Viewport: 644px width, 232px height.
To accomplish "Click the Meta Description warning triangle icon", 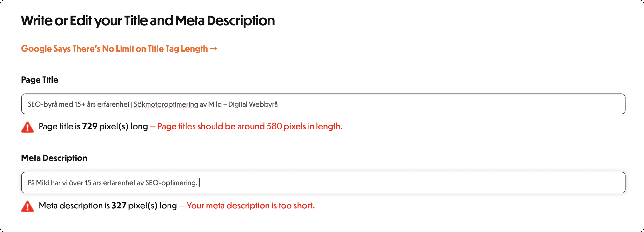I will click(27, 206).
